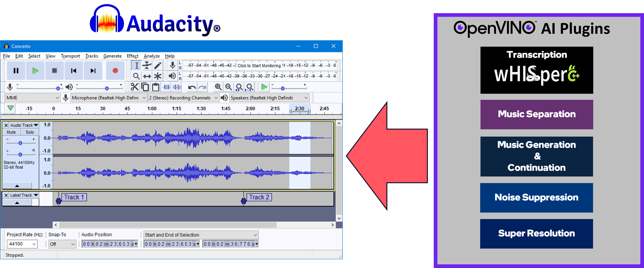Mute the Audio Track

[11, 132]
